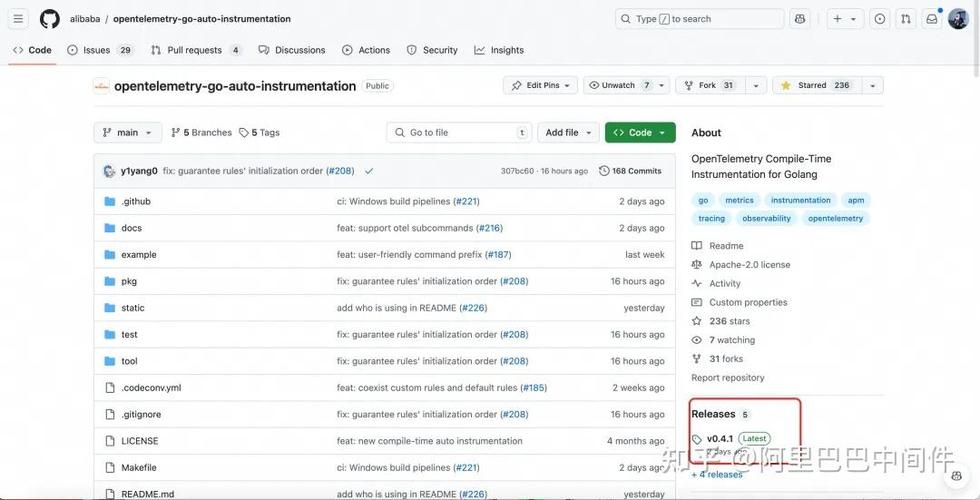Select the apm topic tag
Viewport: 980px width, 500px height.
[x=856, y=200]
